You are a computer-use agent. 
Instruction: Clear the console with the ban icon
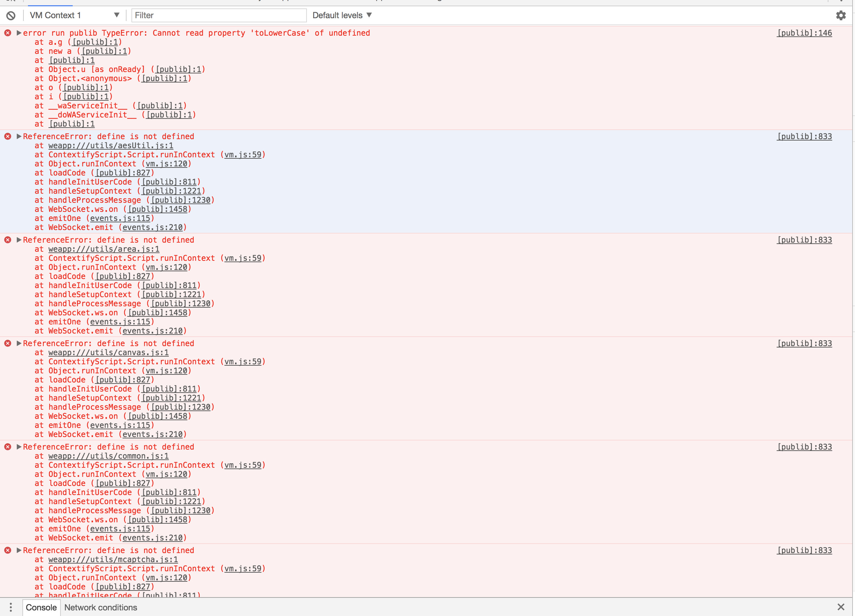(x=11, y=15)
